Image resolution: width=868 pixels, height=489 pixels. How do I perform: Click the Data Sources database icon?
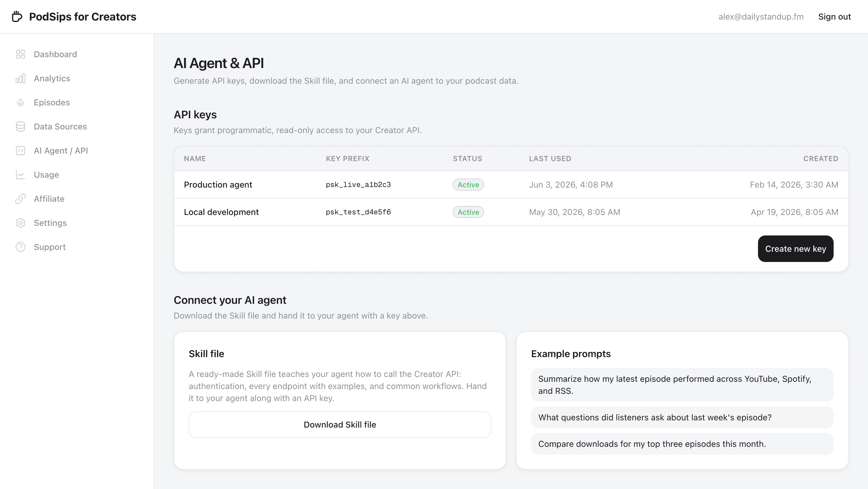[20, 126]
